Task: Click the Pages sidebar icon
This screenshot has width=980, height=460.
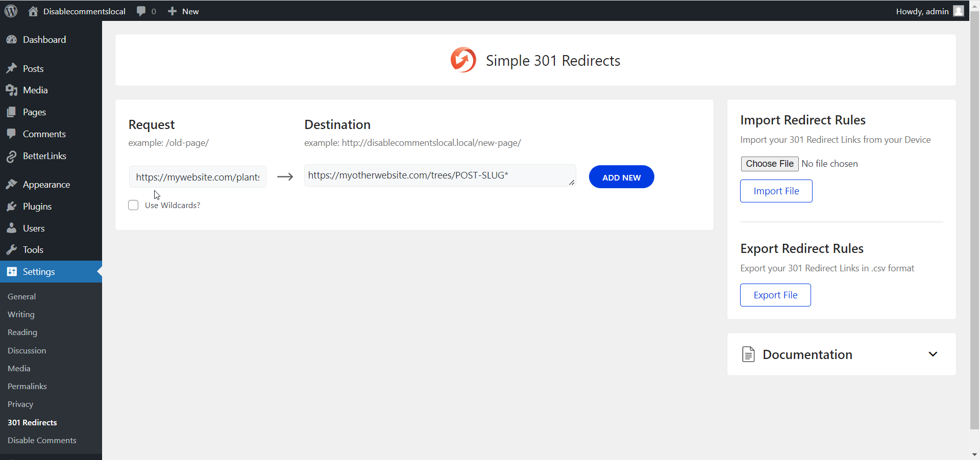Action: 12,112
